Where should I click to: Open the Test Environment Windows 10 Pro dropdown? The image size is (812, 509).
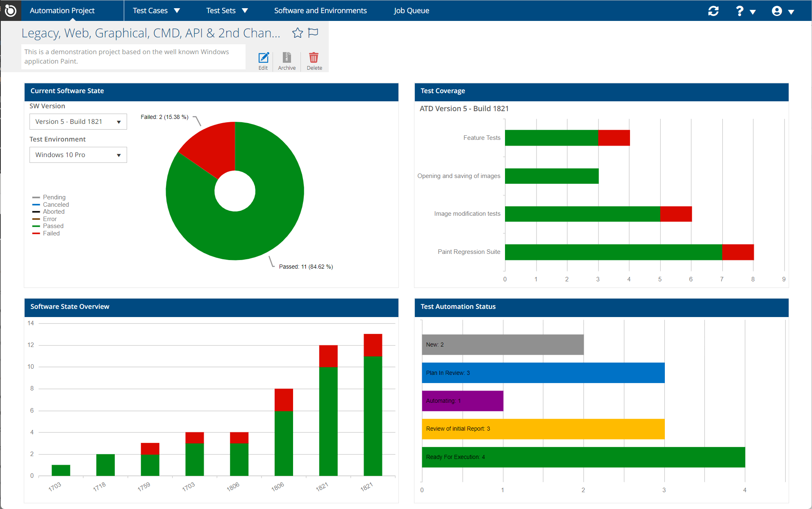click(78, 155)
